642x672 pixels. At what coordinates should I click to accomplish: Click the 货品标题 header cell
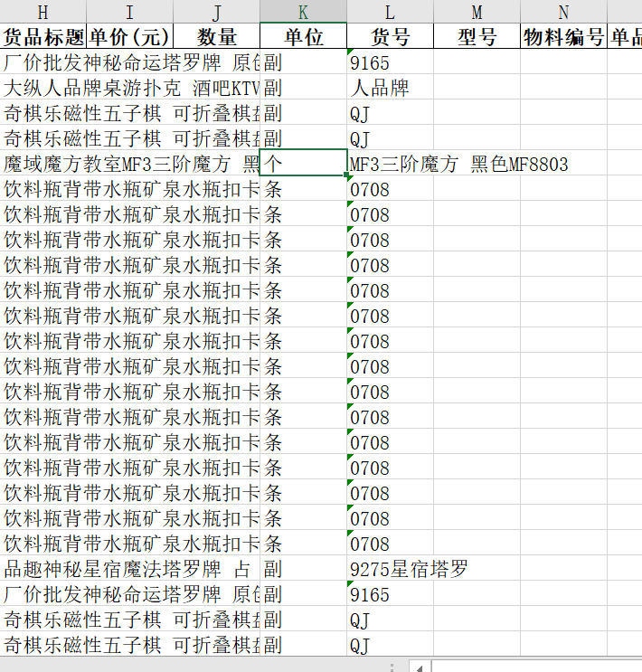[x=42, y=36]
